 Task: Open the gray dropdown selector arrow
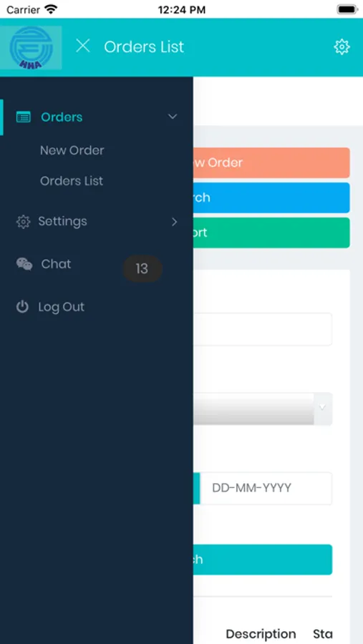coord(323,407)
